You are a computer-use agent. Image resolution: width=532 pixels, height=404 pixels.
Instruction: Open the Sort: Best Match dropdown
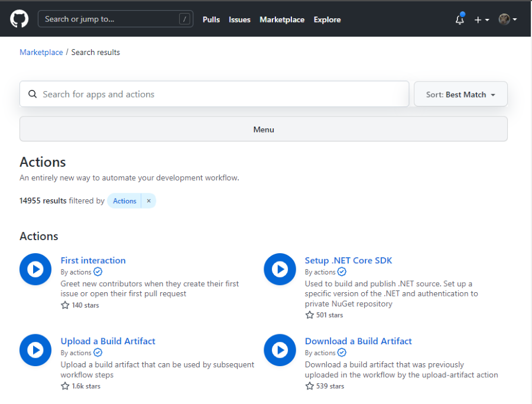point(460,95)
